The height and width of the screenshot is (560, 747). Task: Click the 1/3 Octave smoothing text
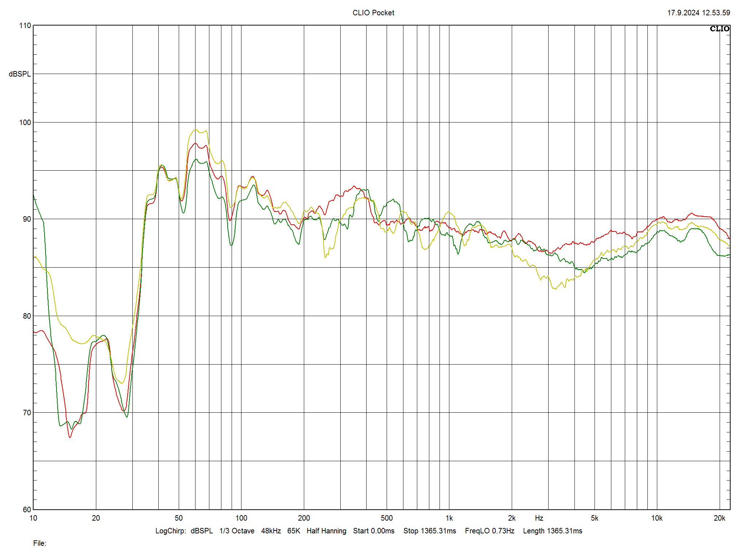237,531
